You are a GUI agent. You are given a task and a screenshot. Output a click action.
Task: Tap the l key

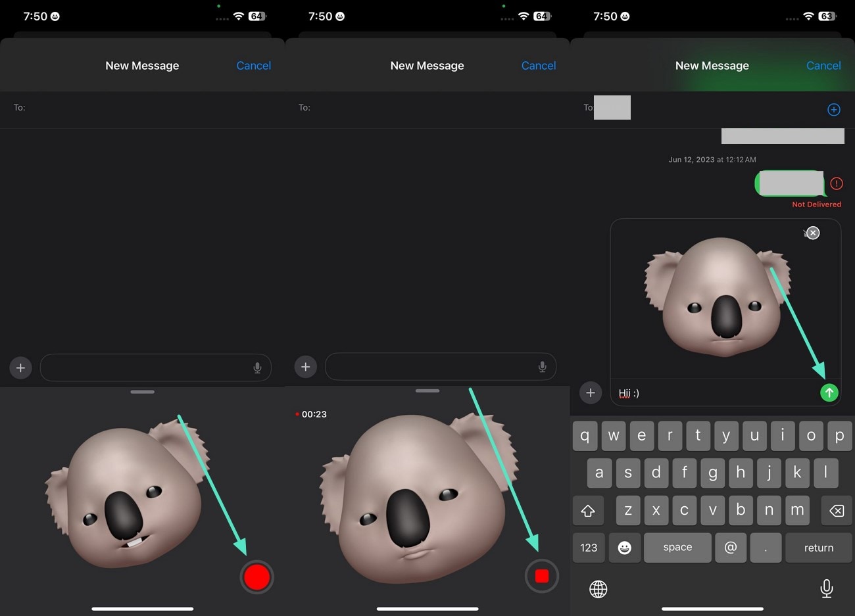[x=825, y=473]
